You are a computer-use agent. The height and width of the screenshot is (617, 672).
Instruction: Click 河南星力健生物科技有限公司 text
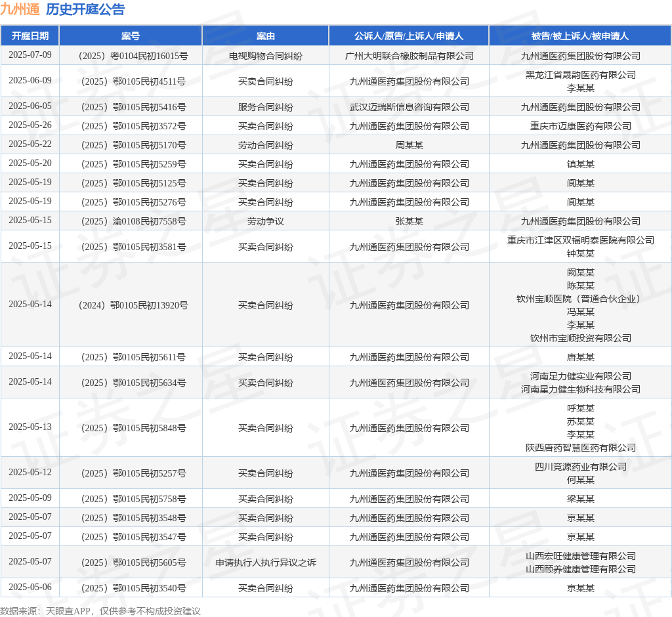[580, 389]
